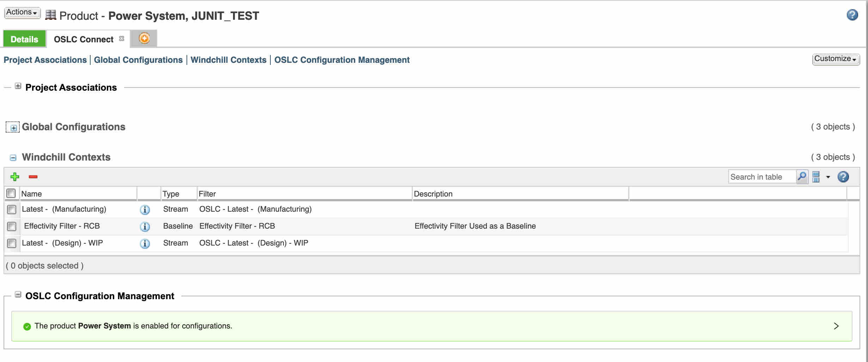Open the Customize dropdown
Image resolution: width=868 pixels, height=362 pixels.
pyautogui.click(x=835, y=59)
